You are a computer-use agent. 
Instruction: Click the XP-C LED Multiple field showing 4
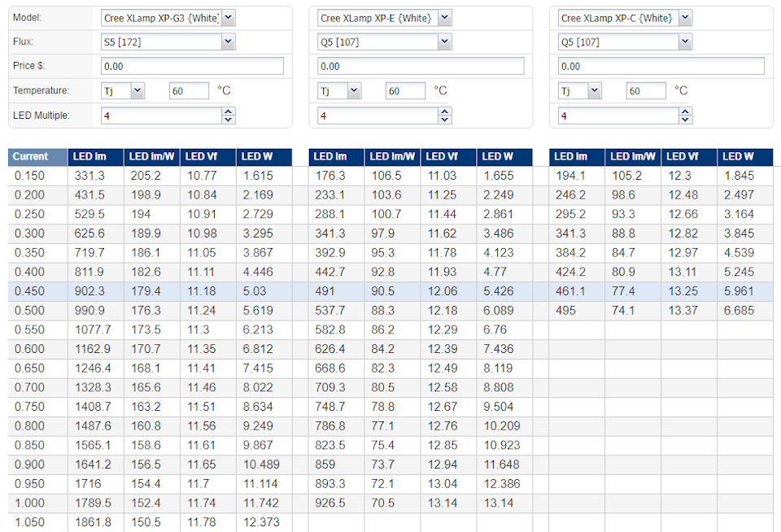click(618, 116)
